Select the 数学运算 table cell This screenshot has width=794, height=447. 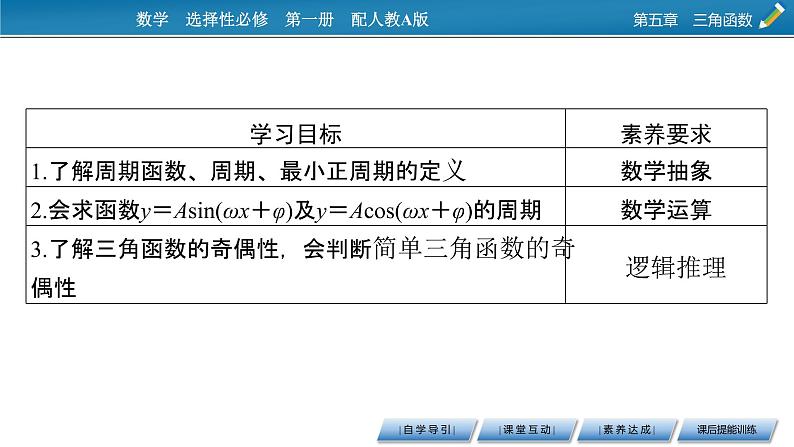(666, 210)
